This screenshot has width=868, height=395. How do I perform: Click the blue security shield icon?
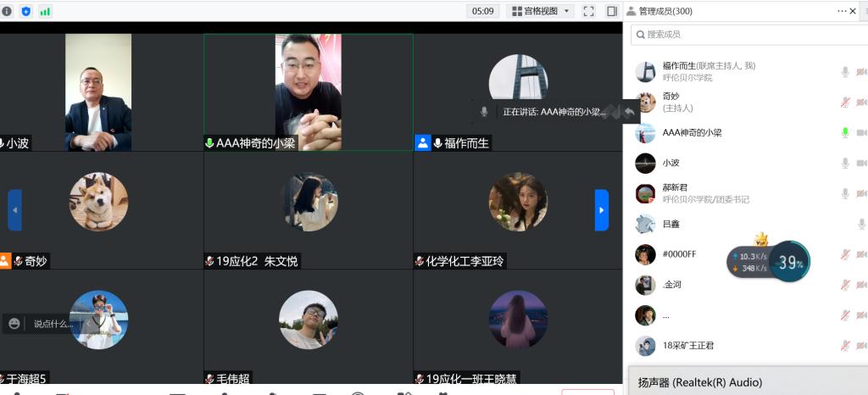tap(25, 11)
